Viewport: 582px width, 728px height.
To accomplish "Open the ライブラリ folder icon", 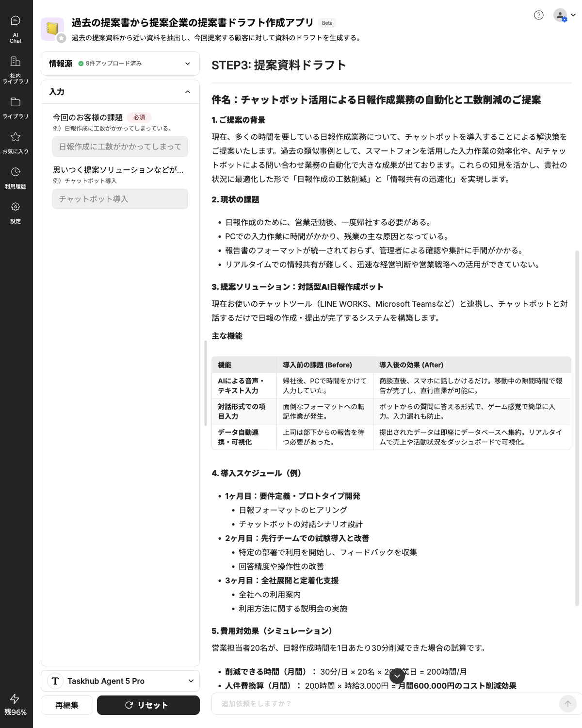I will click(x=16, y=107).
